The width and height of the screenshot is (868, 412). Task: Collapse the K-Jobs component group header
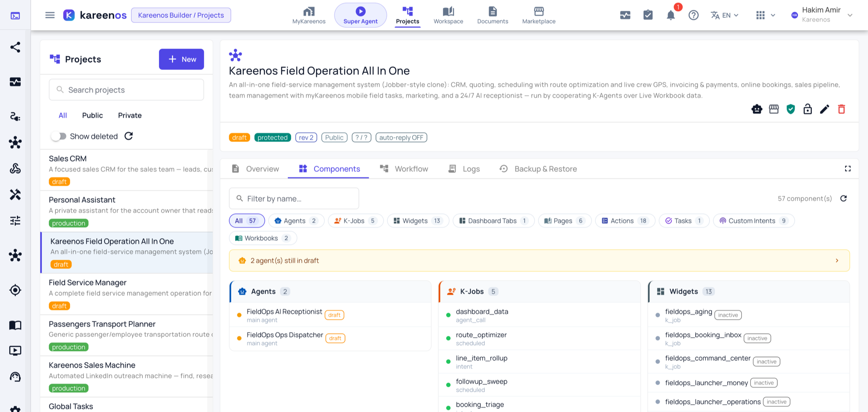[x=540, y=292]
